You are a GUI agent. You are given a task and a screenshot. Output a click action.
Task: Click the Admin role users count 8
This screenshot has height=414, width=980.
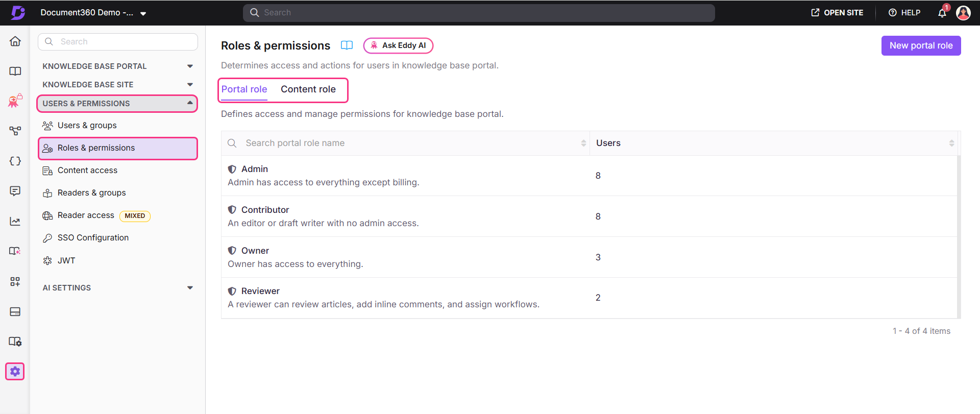pyautogui.click(x=598, y=176)
